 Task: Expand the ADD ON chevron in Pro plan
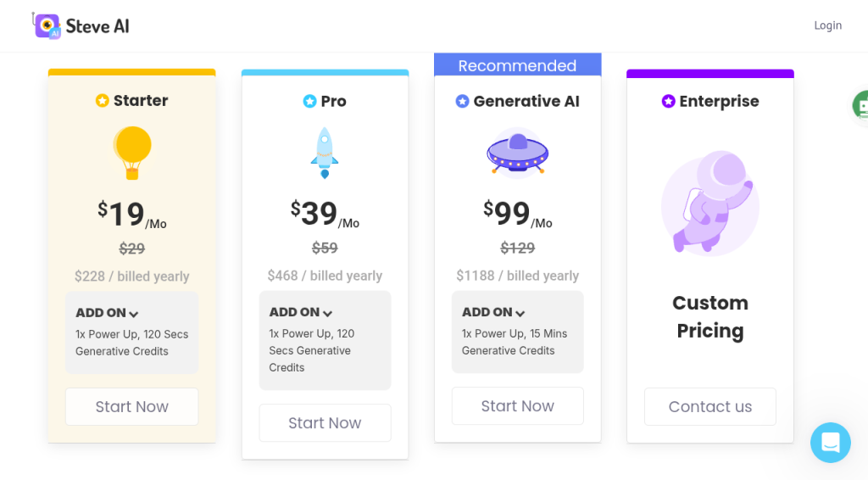[x=328, y=313]
